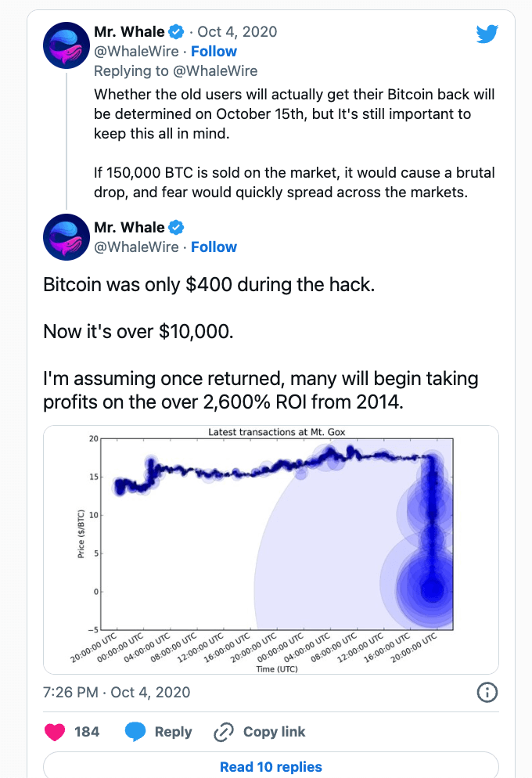Click the Twitter bird logo

(489, 32)
